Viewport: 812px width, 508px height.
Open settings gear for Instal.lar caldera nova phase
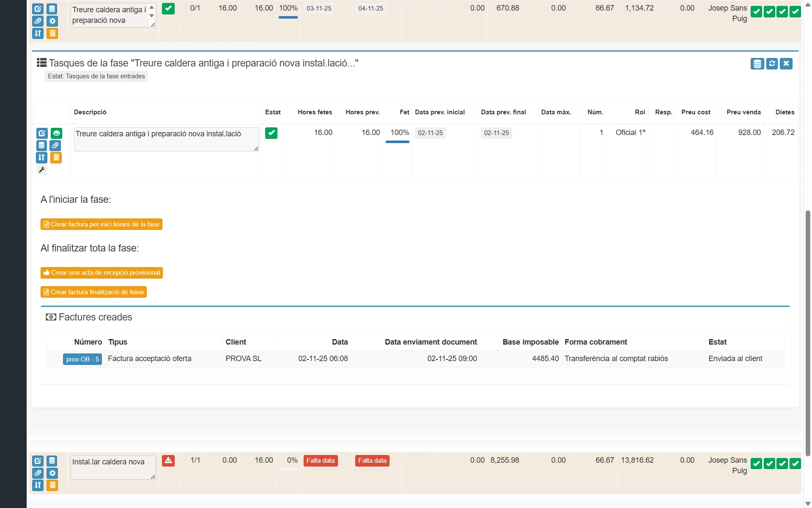pos(52,473)
